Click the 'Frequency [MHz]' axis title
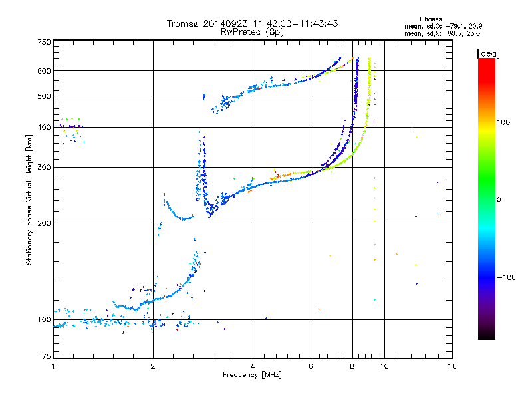Viewport: 532px width, 399px height. click(x=252, y=375)
